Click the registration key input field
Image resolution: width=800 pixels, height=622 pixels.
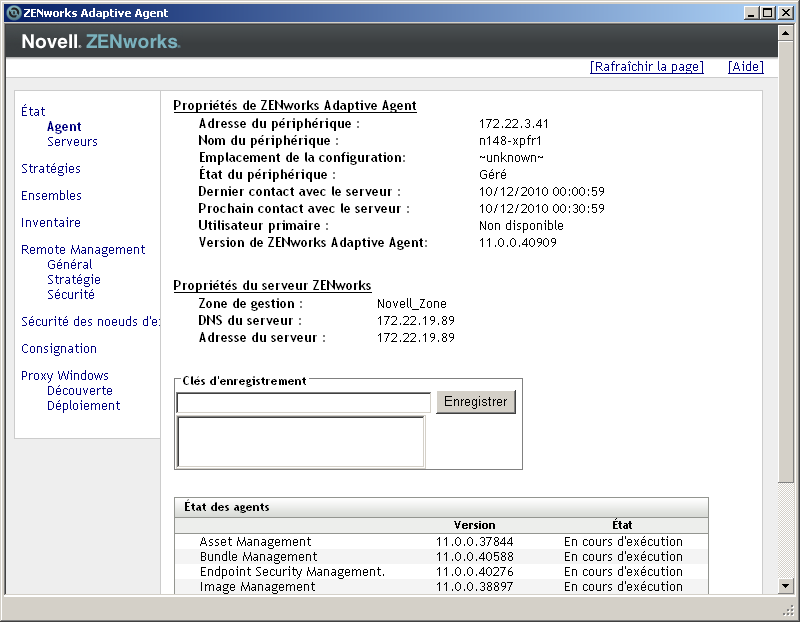(303, 402)
